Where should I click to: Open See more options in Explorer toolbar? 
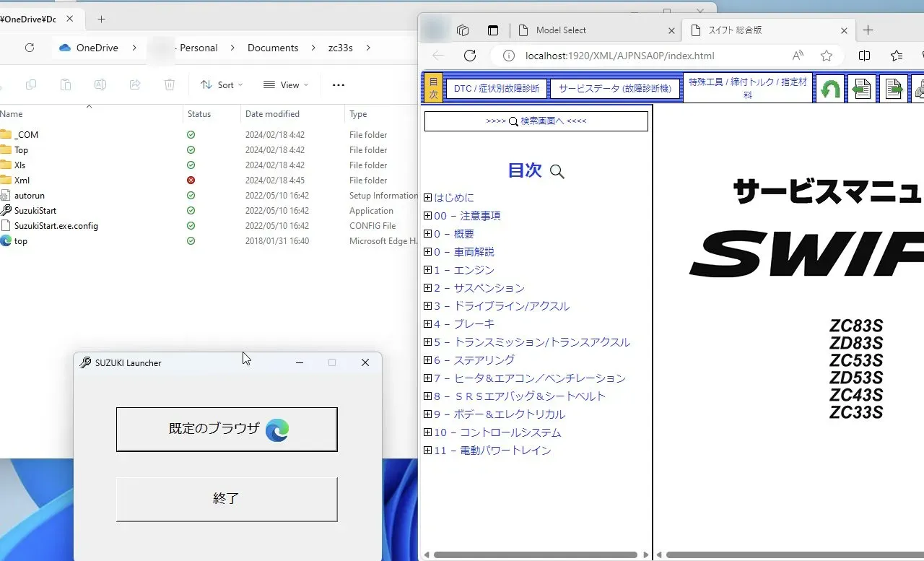tap(339, 84)
